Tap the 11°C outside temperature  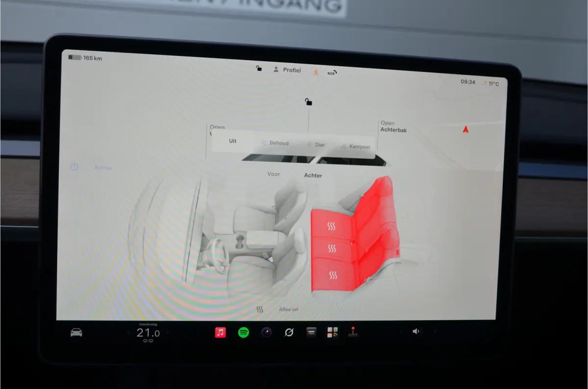pyautogui.click(x=493, y=83)
